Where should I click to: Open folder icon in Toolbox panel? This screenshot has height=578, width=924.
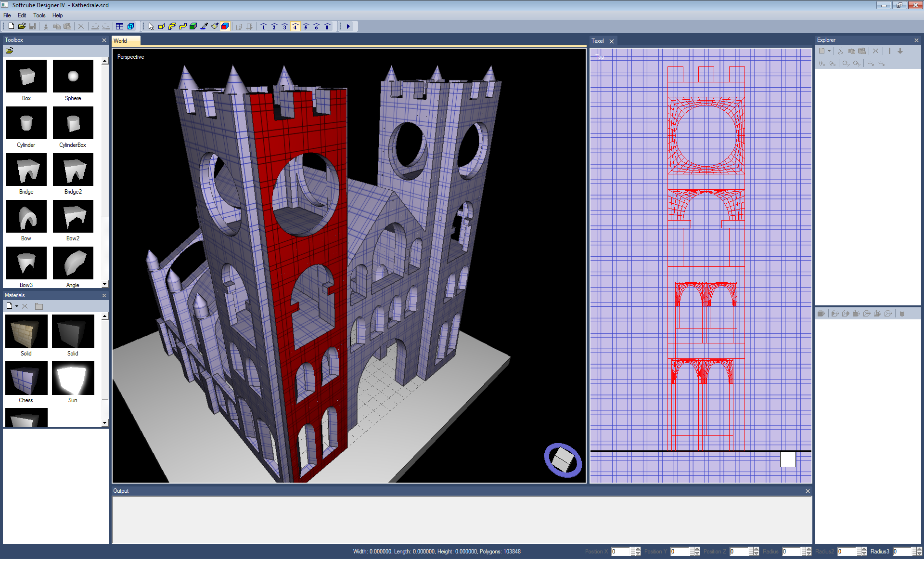[x=9, y=51]
